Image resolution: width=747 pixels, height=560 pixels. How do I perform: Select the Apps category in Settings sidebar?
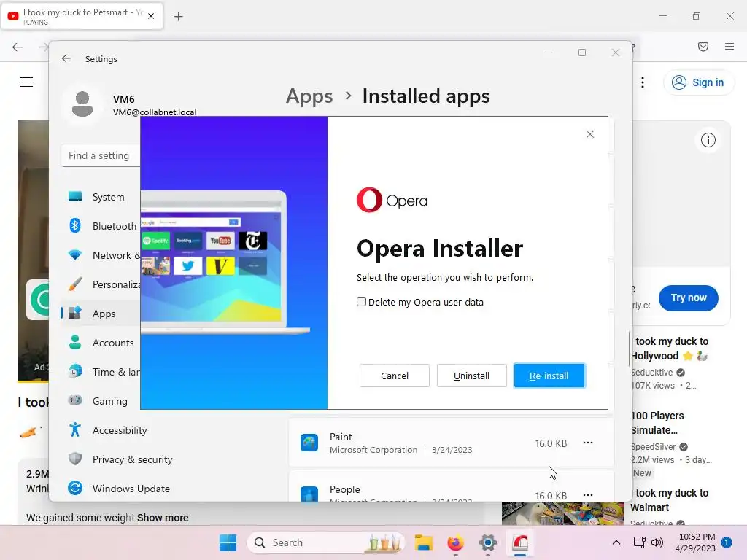click(x=101, y=314)
